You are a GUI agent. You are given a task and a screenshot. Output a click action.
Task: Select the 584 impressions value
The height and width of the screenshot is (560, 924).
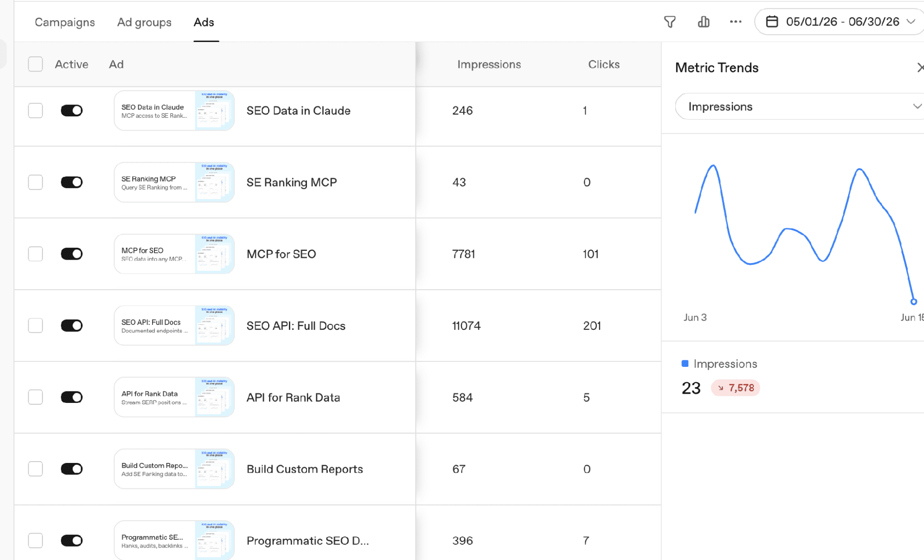coord(463,397)
